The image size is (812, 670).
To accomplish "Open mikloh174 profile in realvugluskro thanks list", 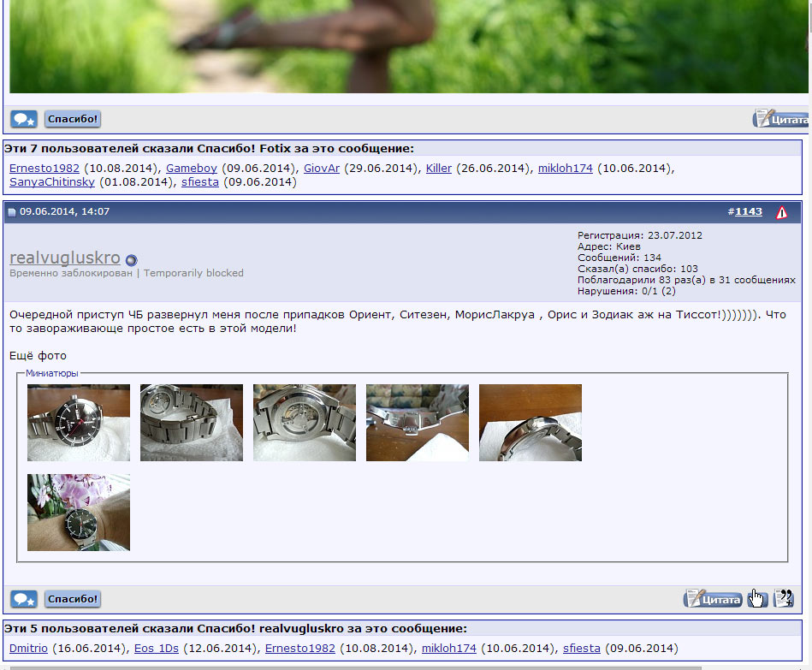I will point(449,649).
